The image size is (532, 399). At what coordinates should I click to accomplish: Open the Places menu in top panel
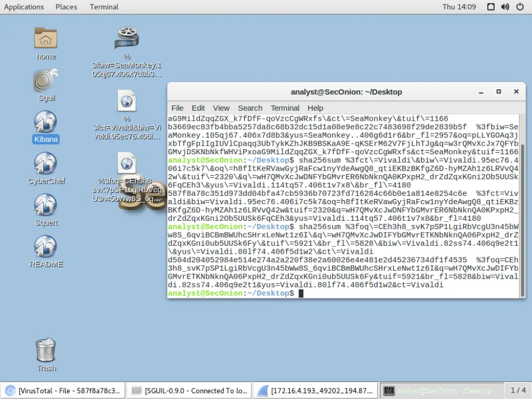66,7
